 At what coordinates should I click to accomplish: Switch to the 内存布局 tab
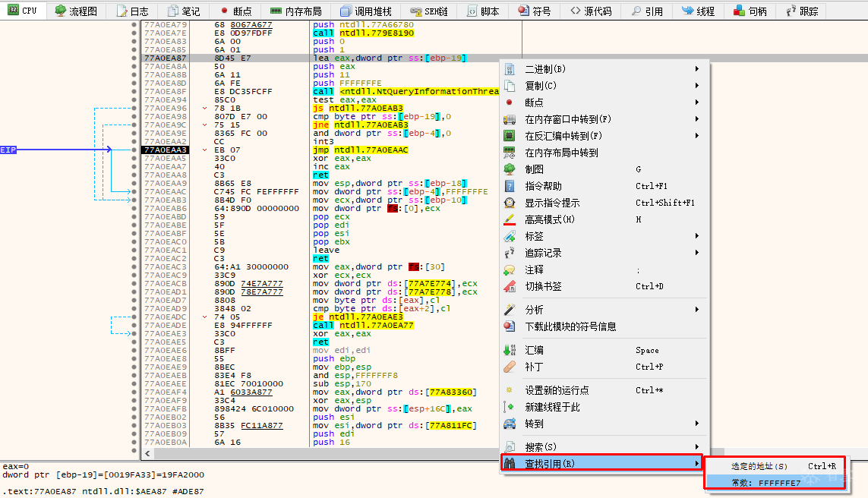[x=296, y=11]
